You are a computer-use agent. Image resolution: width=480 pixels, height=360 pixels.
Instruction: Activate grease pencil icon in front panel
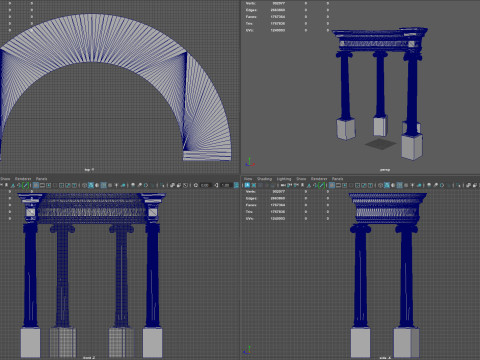[25, 185]
